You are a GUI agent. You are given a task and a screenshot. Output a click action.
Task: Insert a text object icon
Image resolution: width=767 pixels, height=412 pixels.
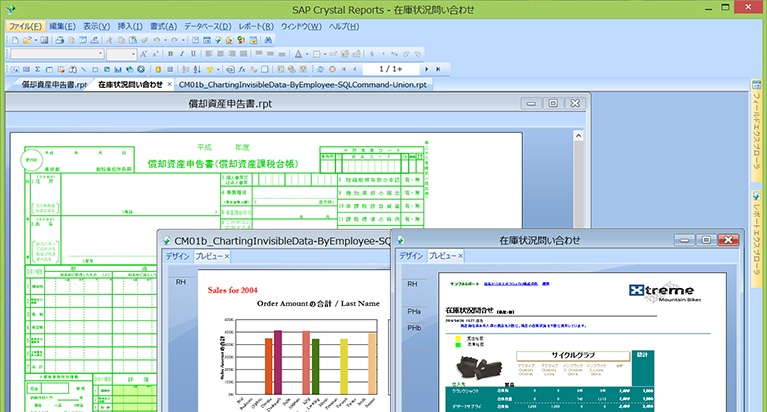point(15,69)
